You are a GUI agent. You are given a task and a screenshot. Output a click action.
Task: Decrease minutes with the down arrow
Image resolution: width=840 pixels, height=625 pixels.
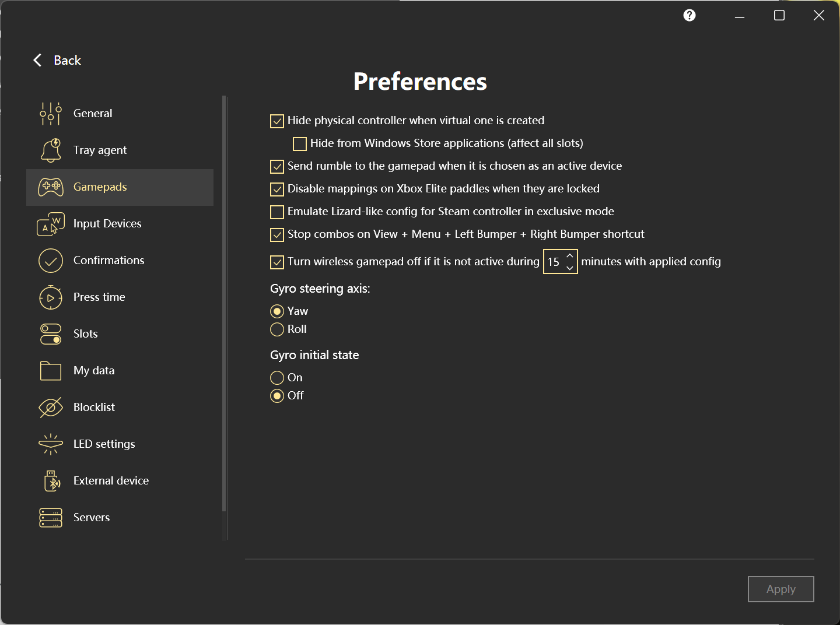click(x=570, y=268)
